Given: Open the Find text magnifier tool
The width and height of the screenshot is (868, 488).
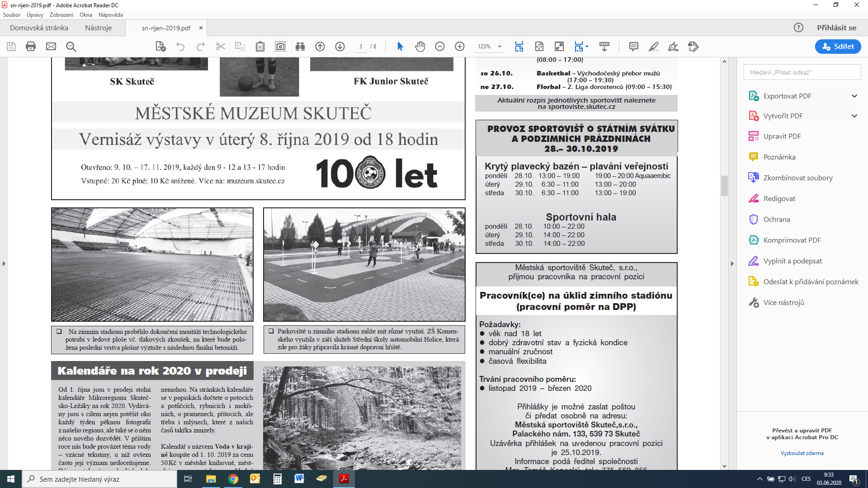Looking at the screenshot, I should tap(71, 47).
